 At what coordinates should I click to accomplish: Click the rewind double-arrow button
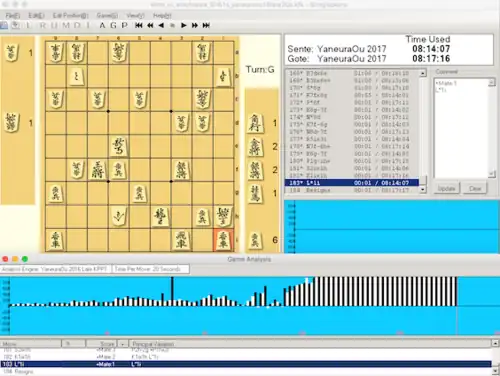150,25
